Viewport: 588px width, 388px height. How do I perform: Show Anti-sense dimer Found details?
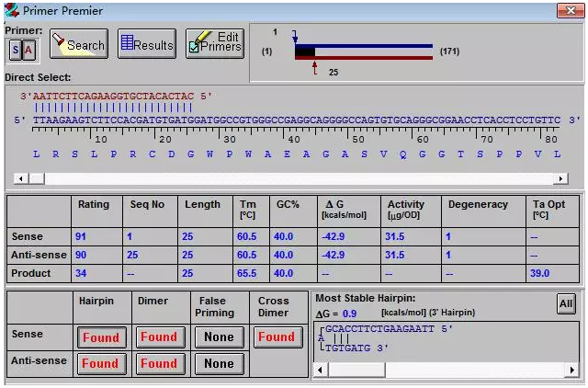[159, 363]
